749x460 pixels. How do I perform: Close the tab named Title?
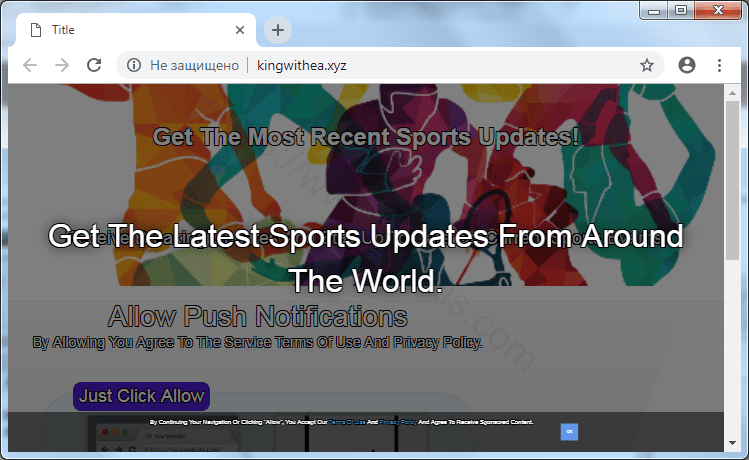point(240,30)
